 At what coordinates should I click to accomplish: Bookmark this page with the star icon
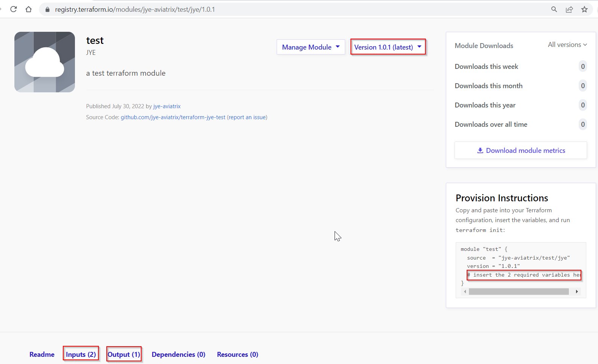pyautogui.click(x=584, y=9)
